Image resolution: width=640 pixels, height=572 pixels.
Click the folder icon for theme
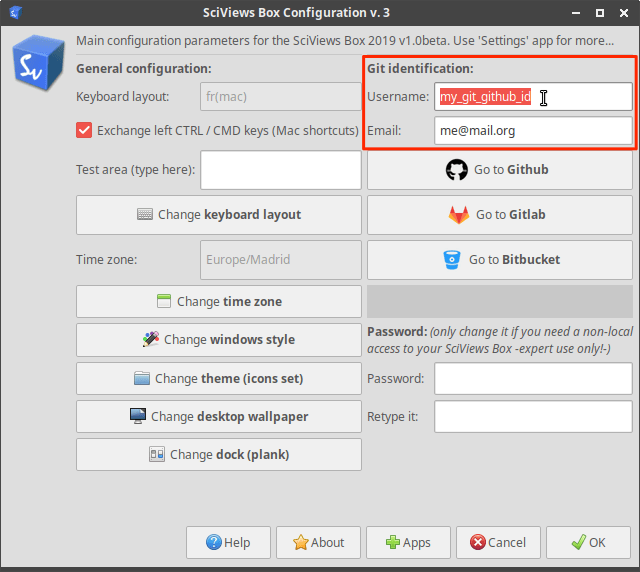point(142,378)
